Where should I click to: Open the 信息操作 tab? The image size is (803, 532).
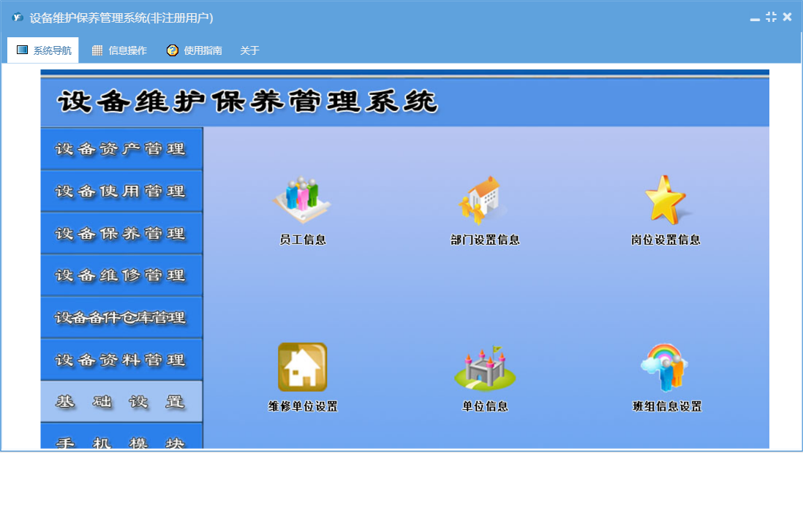(x=119, y=50)
